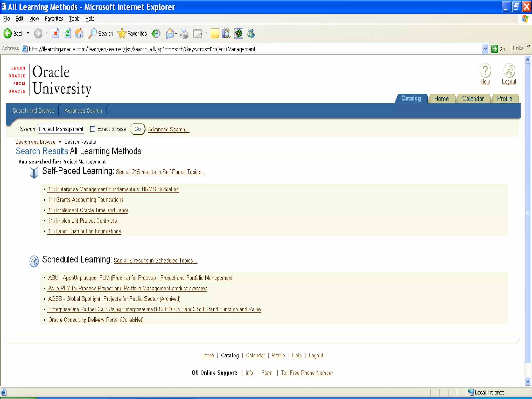Open the Favorites menu
Image resolution: width=532 pixels, height=399 pixels.
click(54, 19)
